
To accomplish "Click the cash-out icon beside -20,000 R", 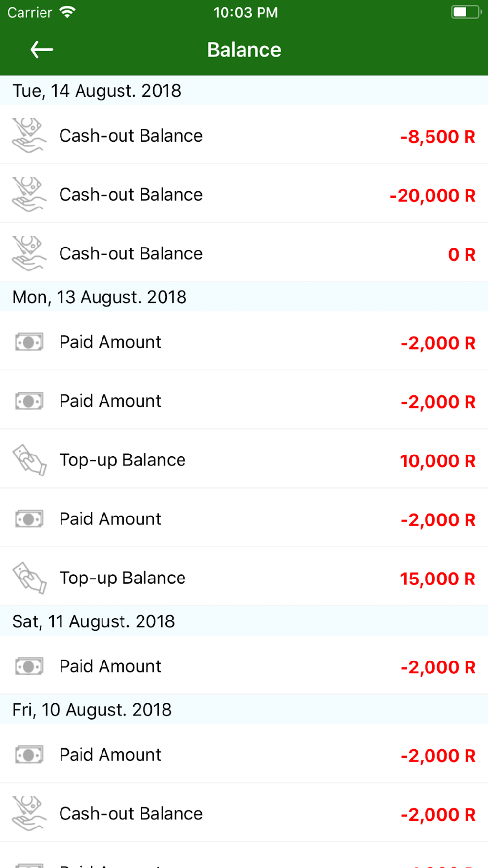I will click(29, 194).
